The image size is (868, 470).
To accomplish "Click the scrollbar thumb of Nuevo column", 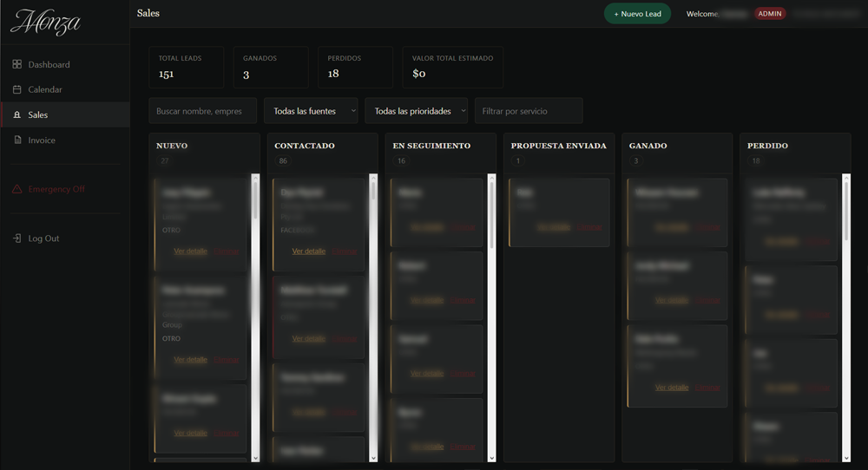I will tap(255, 200).
